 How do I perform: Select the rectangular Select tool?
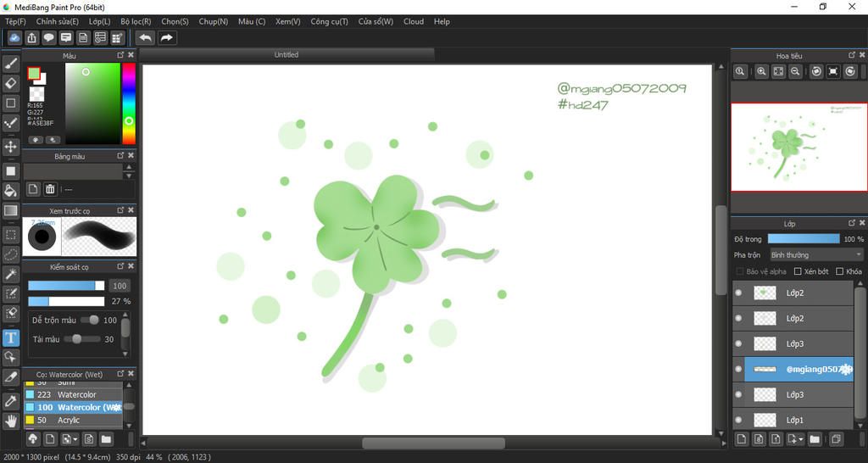[x=10, y=234]
